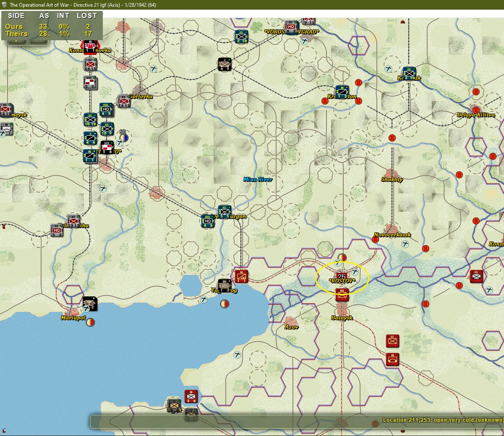Select the blue infantry division rated 10-10

(90, 119)
